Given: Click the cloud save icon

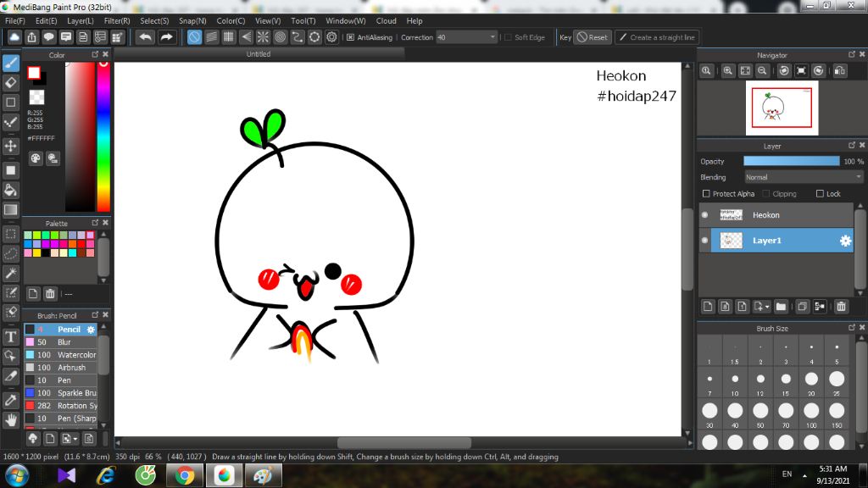Looking at the screenshot, I should [14, 37].
